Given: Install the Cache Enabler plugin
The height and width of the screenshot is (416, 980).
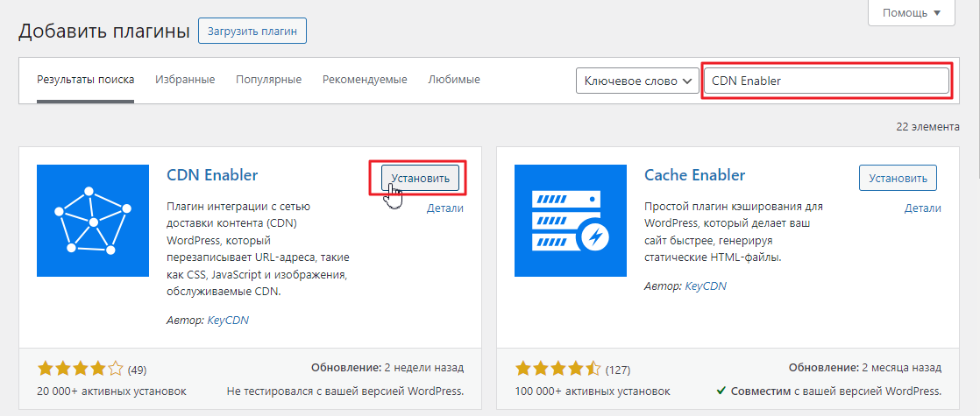Looking at the screenshot, I should tap(898, 178).
